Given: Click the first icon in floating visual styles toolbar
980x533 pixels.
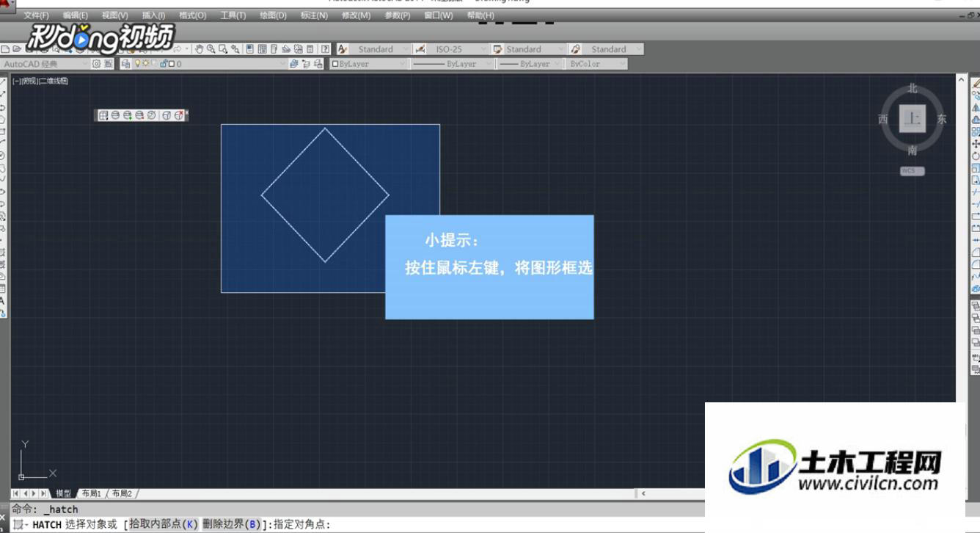Looking at the screenshot, I should (x=103, y=115).
